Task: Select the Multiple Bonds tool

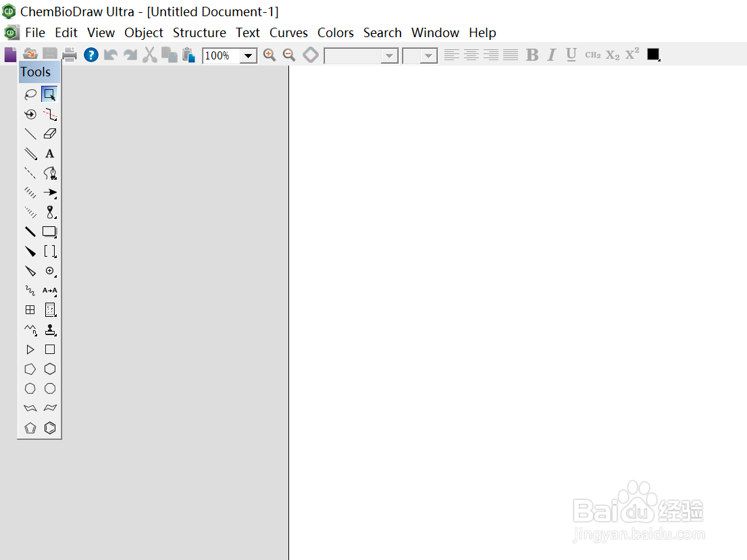Action: 30,153
